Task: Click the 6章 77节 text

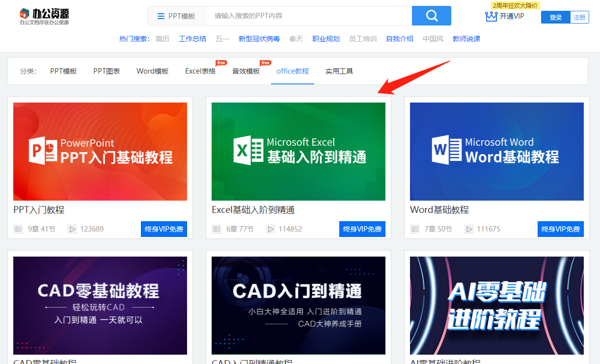Action: [240, 229]
